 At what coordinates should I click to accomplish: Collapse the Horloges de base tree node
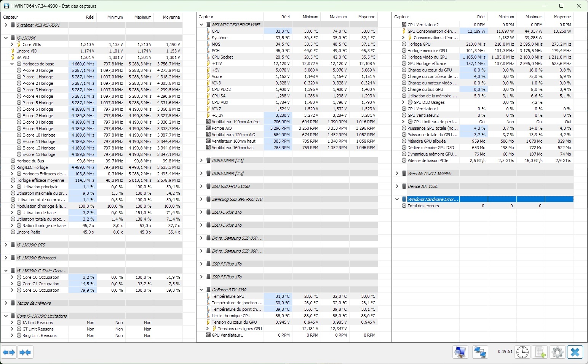click(x=12, y=64)
